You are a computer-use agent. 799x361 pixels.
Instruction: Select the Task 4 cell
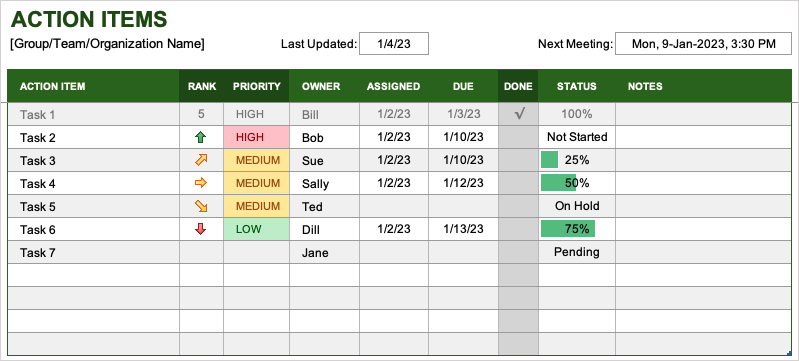93,183
